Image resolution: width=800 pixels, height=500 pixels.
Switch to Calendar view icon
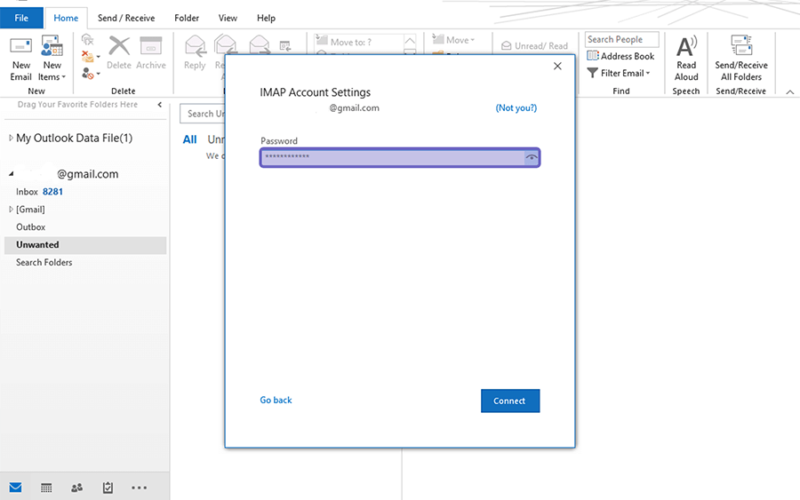click(x=46, y=488)
